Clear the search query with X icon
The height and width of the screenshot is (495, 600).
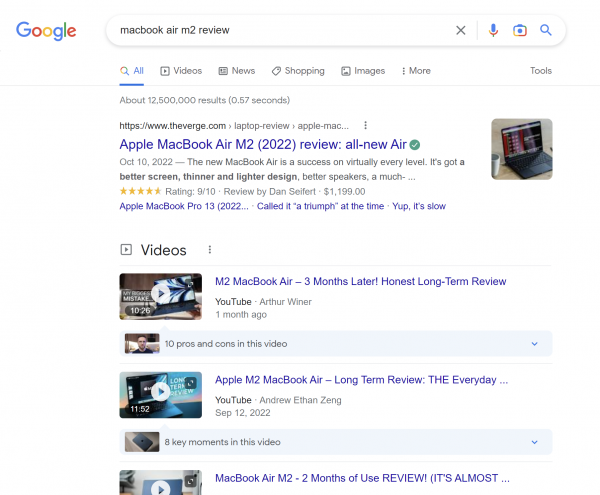point(461,30)
